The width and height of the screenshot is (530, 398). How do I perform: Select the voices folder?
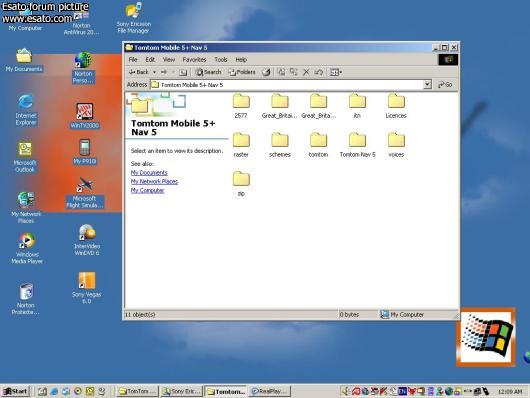[396, 145]
